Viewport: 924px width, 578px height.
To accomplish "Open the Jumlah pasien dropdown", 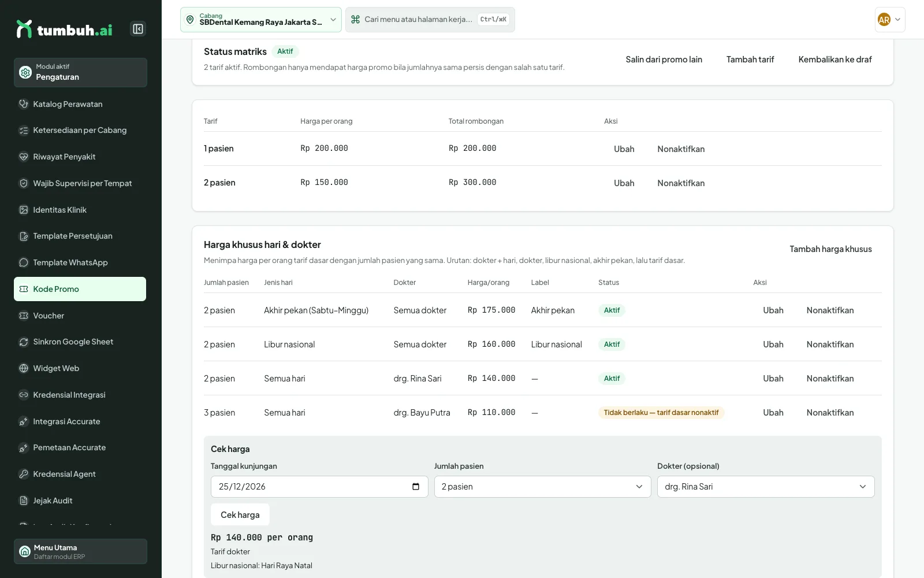I will [542, 487].
